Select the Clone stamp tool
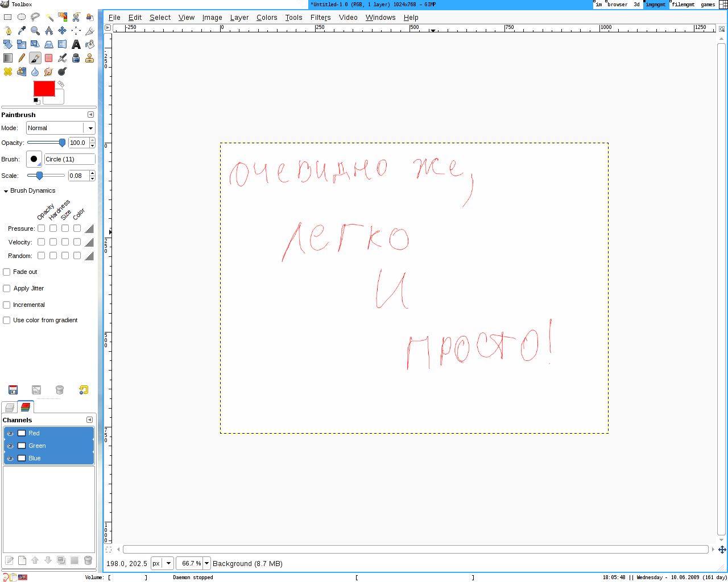Viewport: 728px width, 582px height. tap(90, 58)
